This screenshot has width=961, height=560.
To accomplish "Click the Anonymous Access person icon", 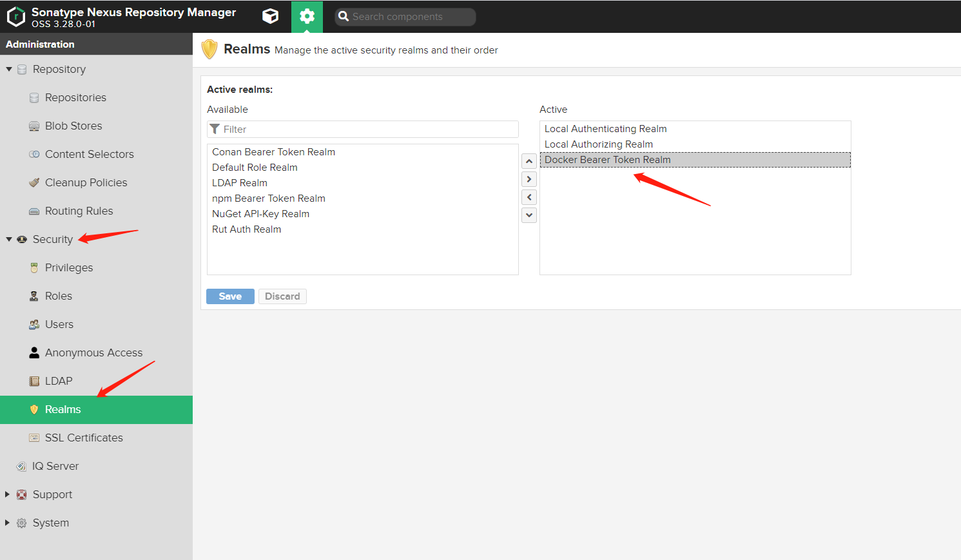I will tap(34, 352).
